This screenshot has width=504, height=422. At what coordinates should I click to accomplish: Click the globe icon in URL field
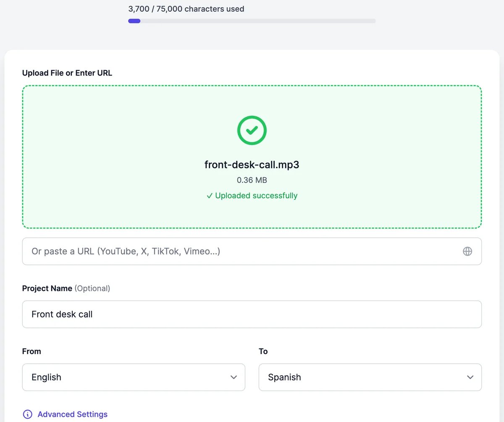point(467,251)
